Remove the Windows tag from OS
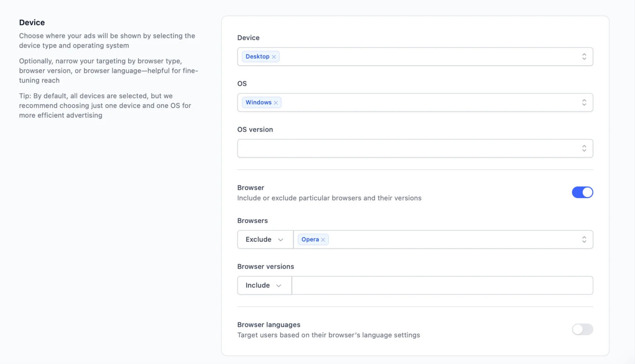 [276, 103]
